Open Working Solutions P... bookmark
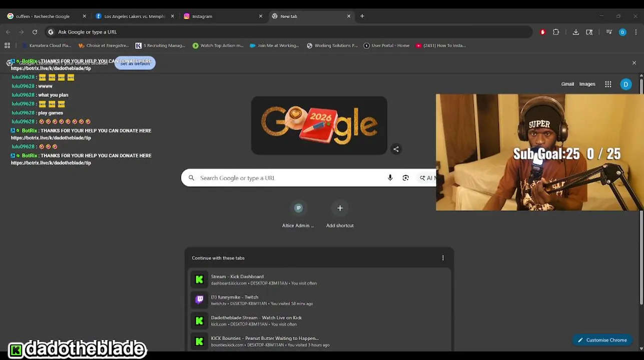644x360 pixels. [x=332, y=45]
